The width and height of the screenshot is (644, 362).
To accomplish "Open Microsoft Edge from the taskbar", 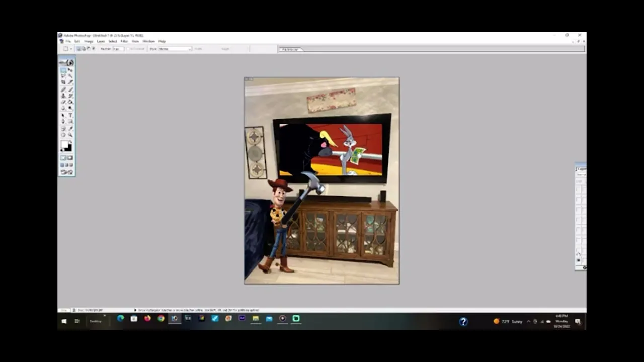I will 120,318.
